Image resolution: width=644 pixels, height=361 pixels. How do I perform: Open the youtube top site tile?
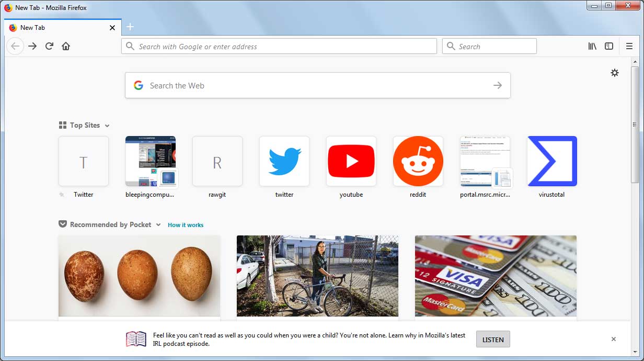(351, 161)
